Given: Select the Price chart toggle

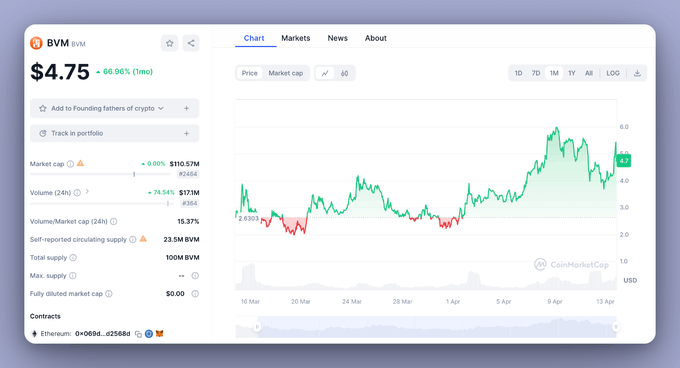Looking at the screenshot, I should [x=250, y=73].
